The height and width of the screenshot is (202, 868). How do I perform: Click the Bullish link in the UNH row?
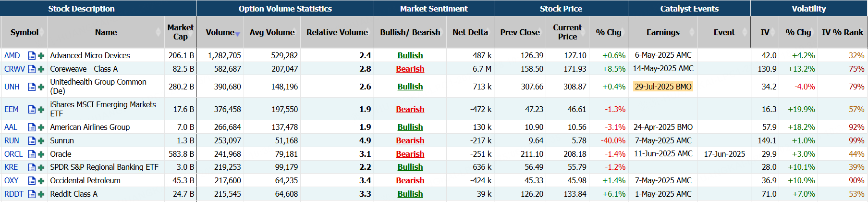coord(410,87)
